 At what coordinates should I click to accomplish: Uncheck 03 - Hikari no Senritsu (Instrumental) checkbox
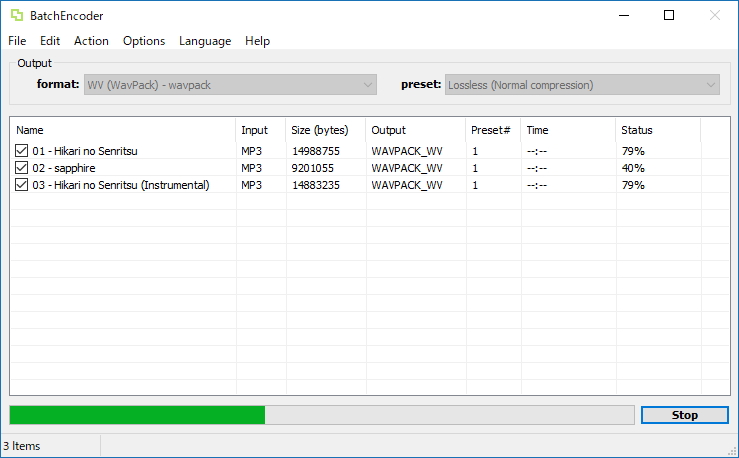[x=21, y=185]
